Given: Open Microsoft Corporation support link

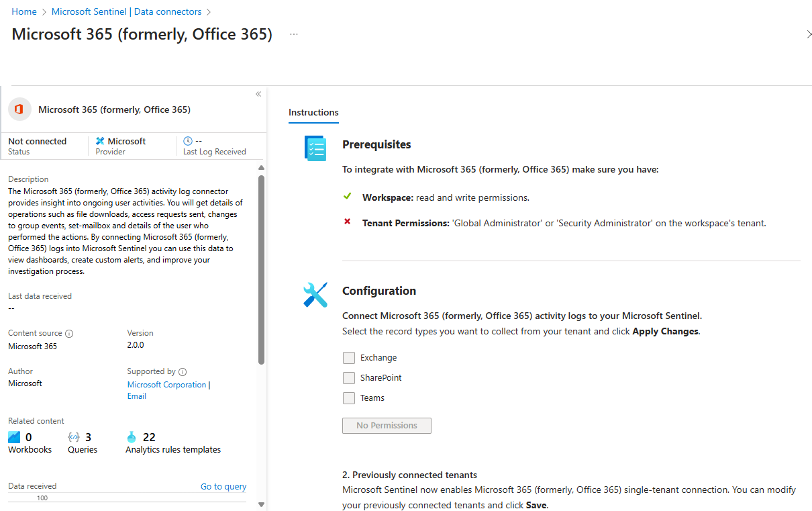Looking at the screenshot, I should click(167, 385).
